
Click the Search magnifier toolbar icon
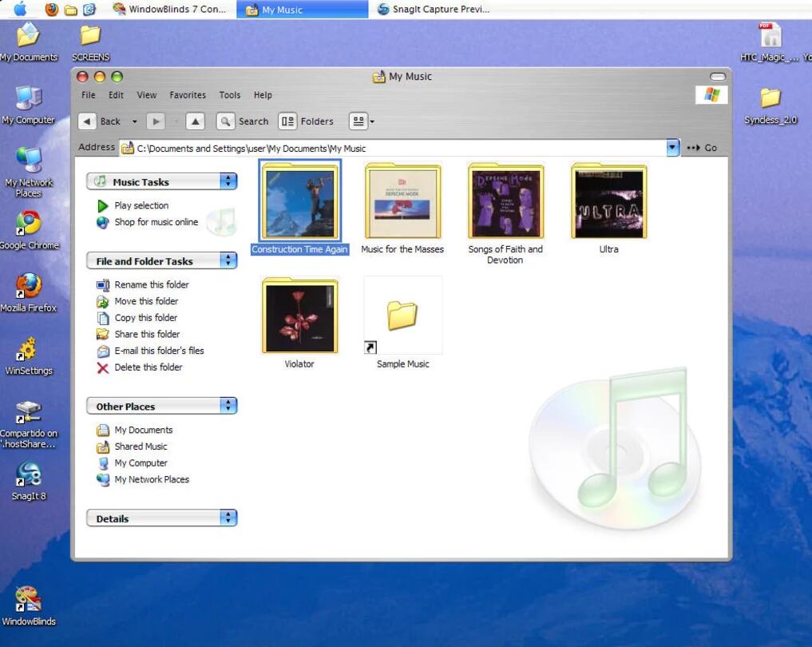(226, 121)
